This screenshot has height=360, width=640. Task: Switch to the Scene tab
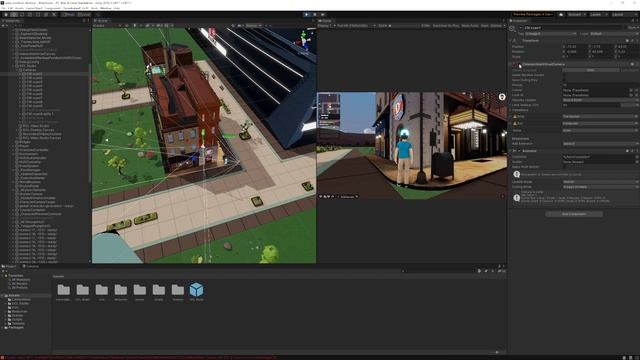101,20
